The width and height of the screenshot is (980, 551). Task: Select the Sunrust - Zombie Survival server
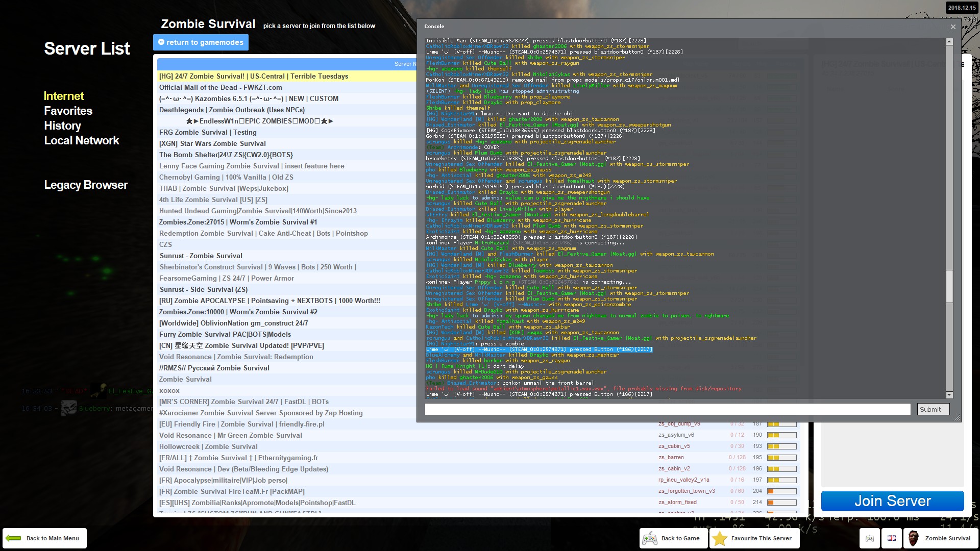(201, 256)
